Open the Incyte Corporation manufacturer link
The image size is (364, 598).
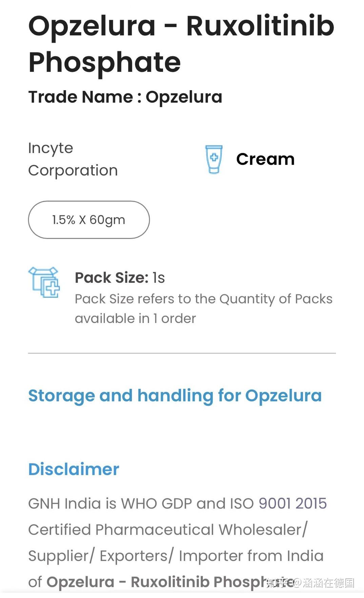pos(73,159)
